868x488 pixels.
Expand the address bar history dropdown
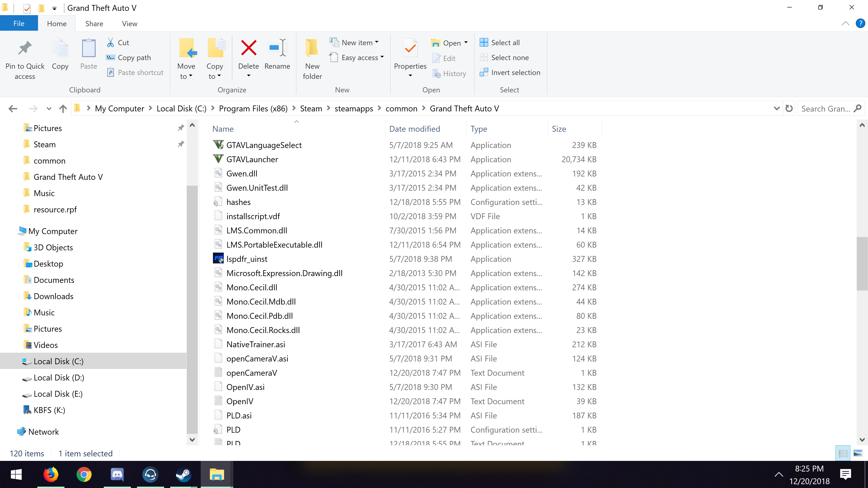[x=777, y=108]
